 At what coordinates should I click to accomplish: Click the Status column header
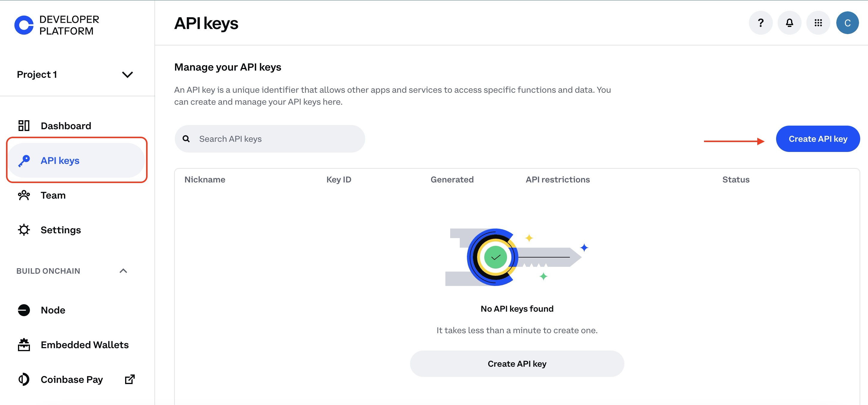point(736,179)
